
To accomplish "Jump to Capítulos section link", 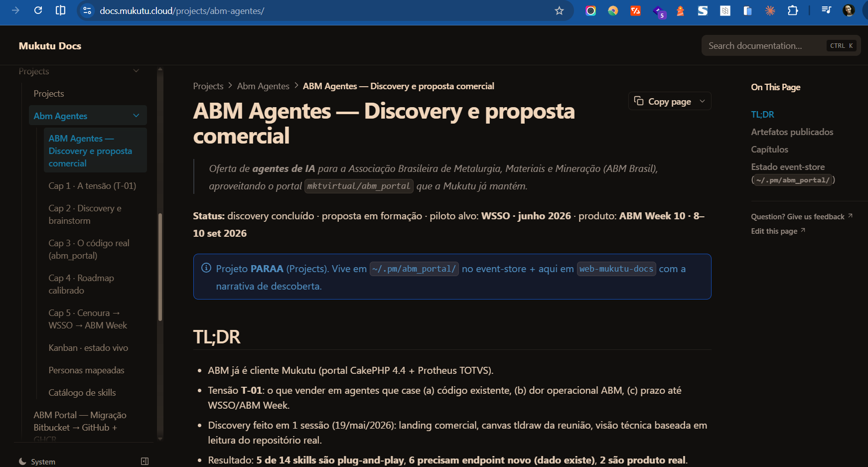I will (x=769, y=150).
